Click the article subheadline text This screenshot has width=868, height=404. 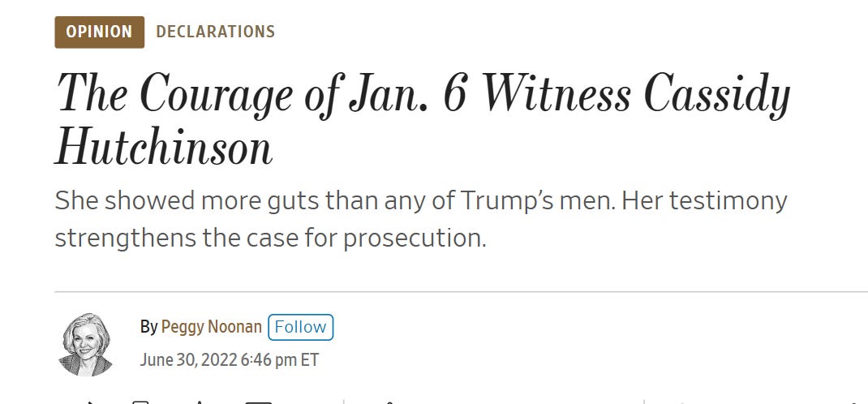(x=420, y=219)
